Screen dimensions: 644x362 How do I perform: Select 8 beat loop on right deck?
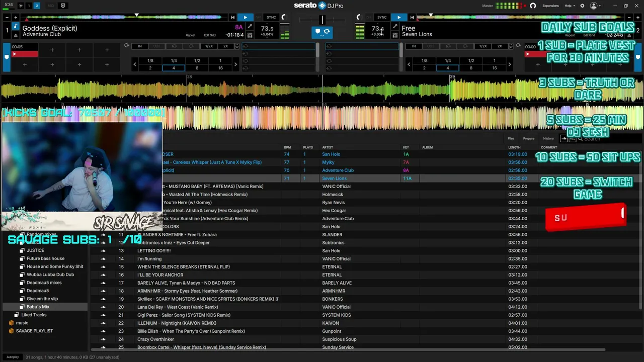(471, 68)
